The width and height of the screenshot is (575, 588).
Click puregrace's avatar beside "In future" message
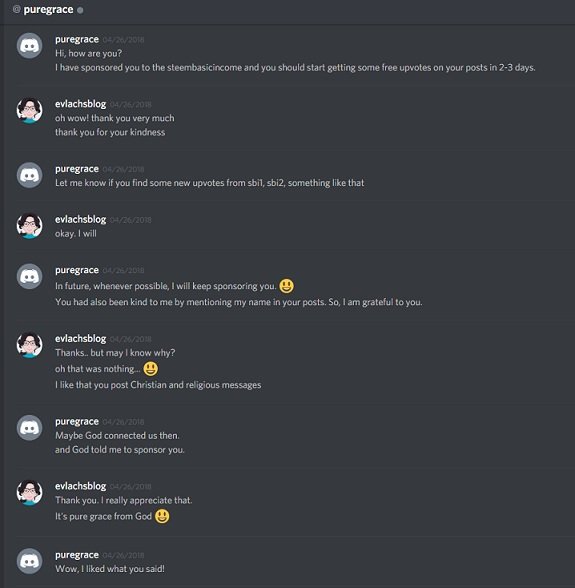29,276
